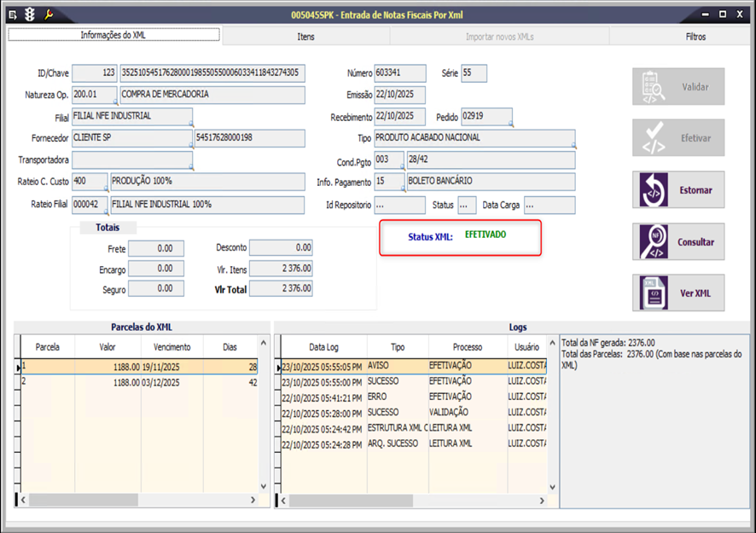Select the SUCESSO log at 05:55:00 PM
The width and height of the screenshot is (756, 533).
(x=414, y=382)
